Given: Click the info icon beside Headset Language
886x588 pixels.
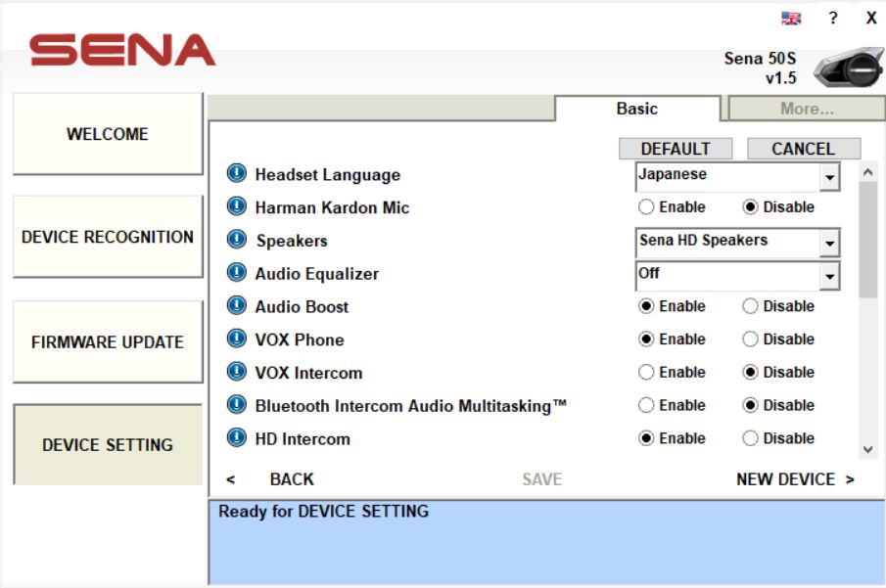Looking at the screenshot, I should point(236,174).
